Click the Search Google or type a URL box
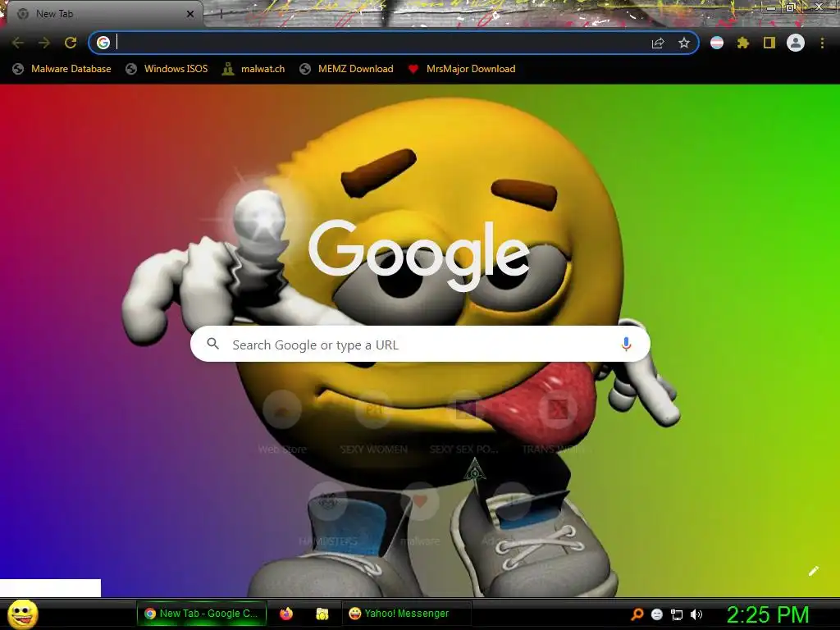Screen dimensions: 840x630 pyautogui.click(x=420, y=345)
